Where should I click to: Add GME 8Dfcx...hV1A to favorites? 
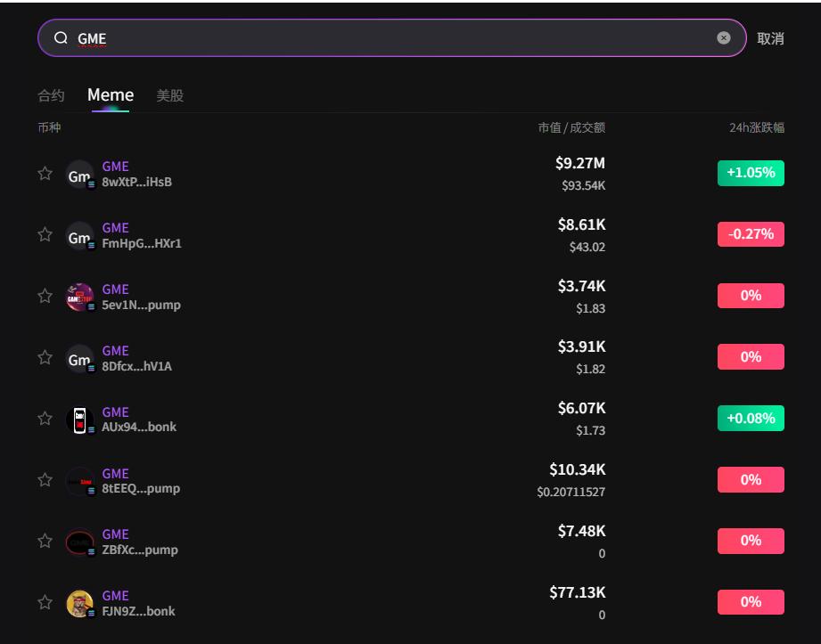pos(45,357)
